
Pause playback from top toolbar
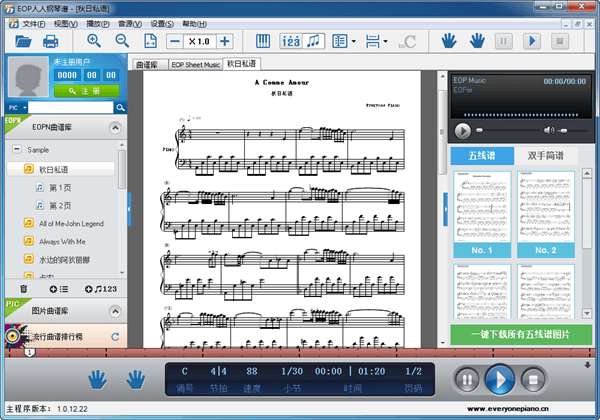coord(504,41)
